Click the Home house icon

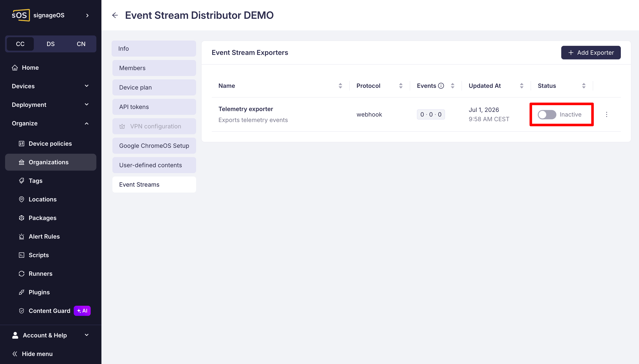[x=15, y=68]
